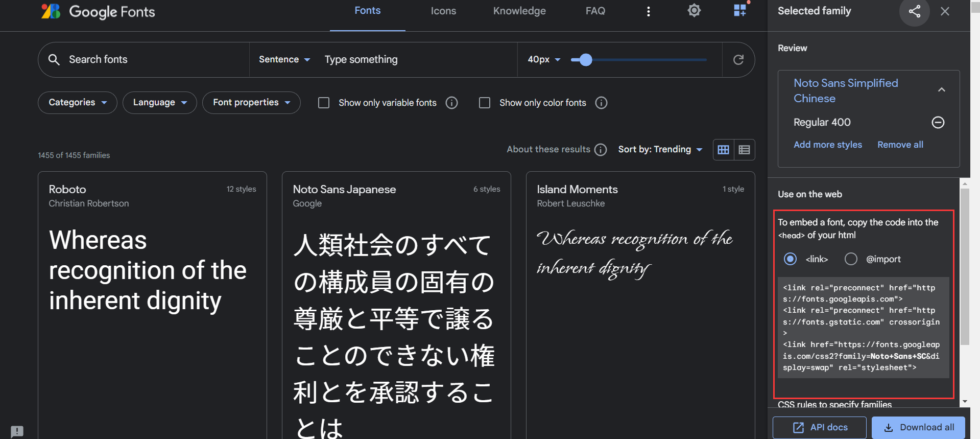This screenshot has height=439, width=980.
Task: Click '1455 of 1455 families' text
Action: click(x=74, y=155)
